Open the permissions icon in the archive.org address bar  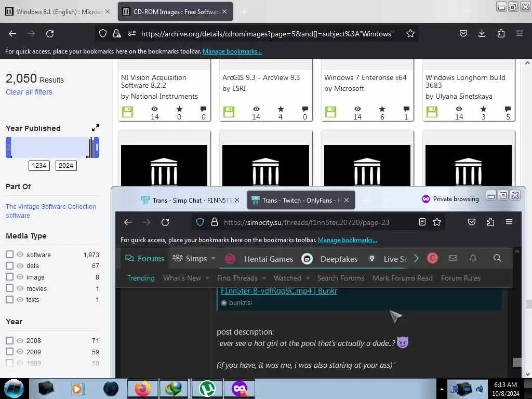coord(132,34)
